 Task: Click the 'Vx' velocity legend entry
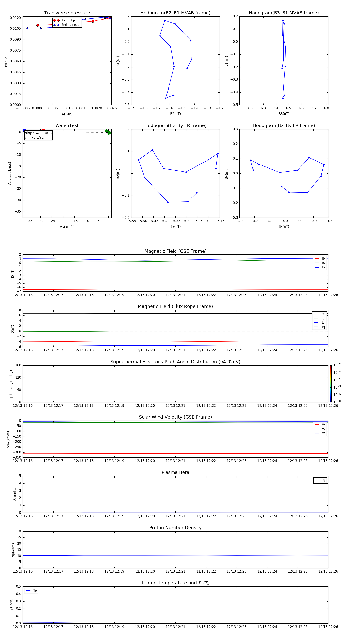[x=320, y=425]
